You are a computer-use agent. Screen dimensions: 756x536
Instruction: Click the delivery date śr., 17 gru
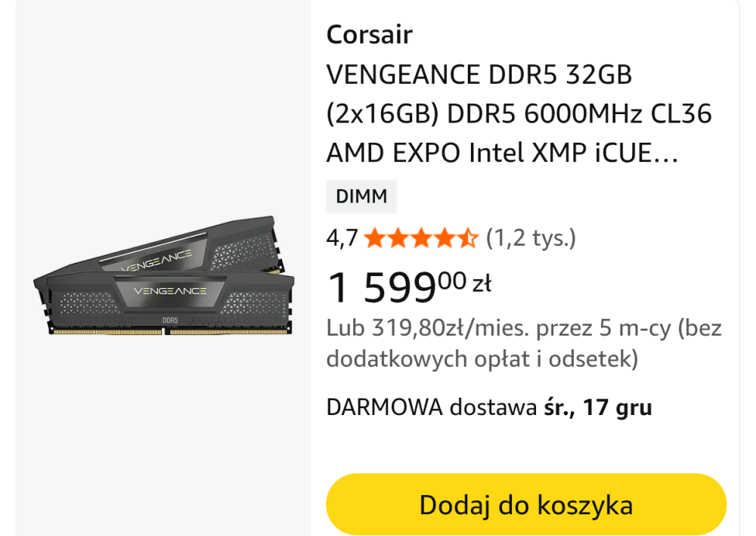597,407
